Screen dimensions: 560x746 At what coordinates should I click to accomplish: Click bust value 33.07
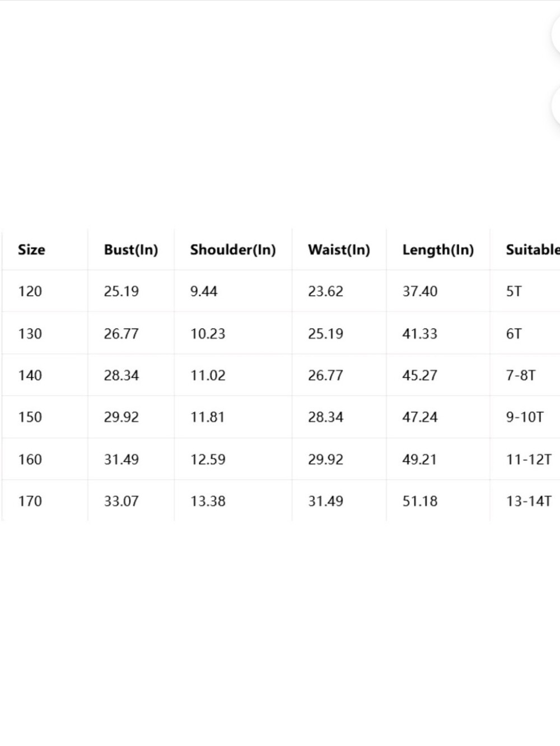point(121,501)
